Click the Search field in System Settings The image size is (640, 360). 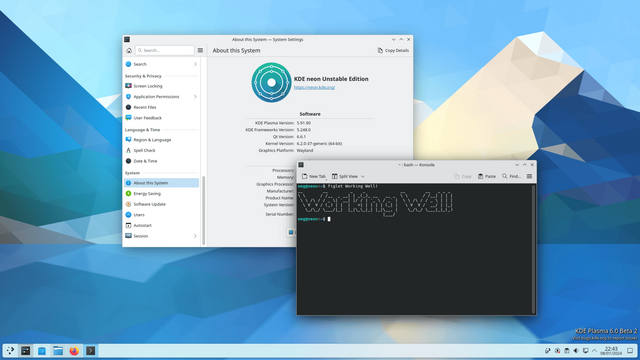tap(164, 50)
